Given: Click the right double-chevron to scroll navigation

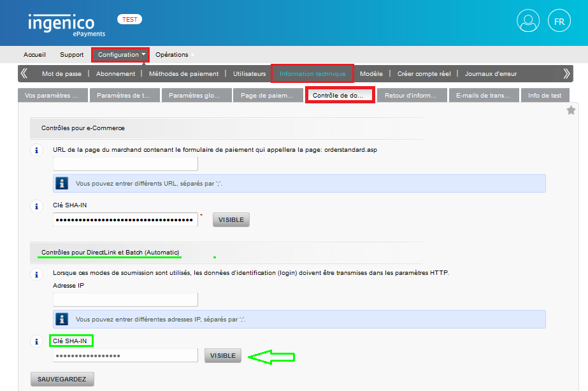Looking at the screenshot, I should point(566,73).
